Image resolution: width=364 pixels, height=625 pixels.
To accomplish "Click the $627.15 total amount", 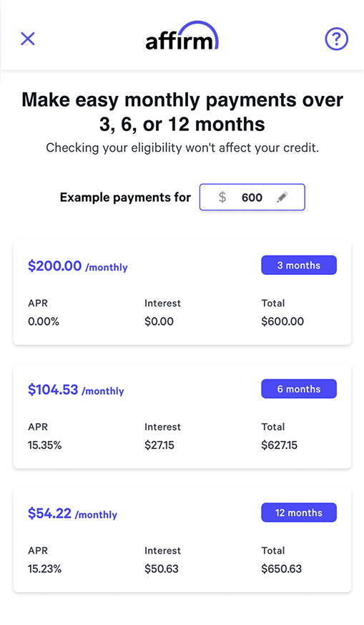I will [279, 445].
